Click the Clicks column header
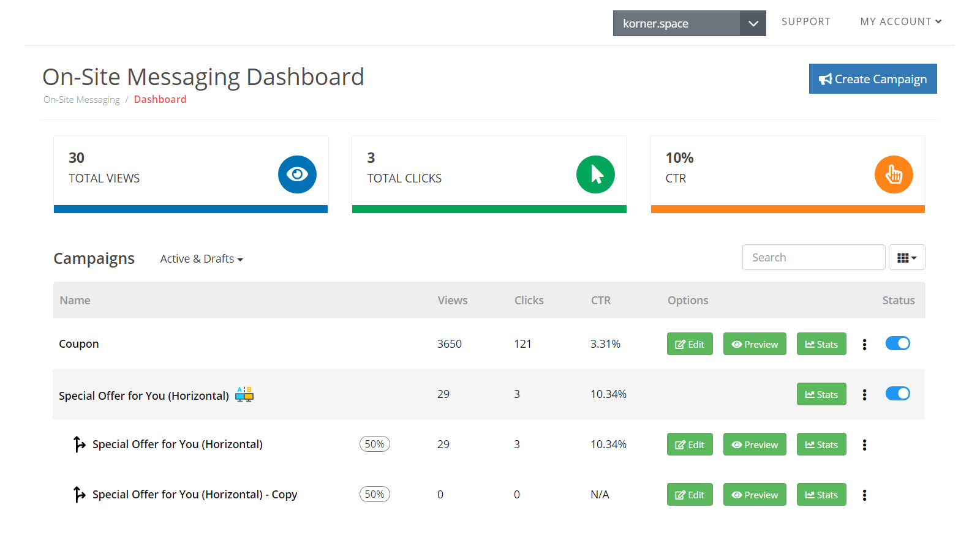 (529, 301)
